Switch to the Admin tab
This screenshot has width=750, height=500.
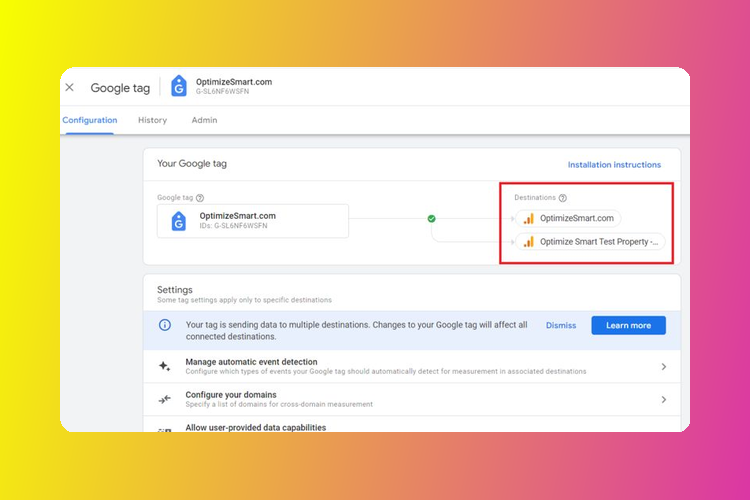click(x=204, y=120)
